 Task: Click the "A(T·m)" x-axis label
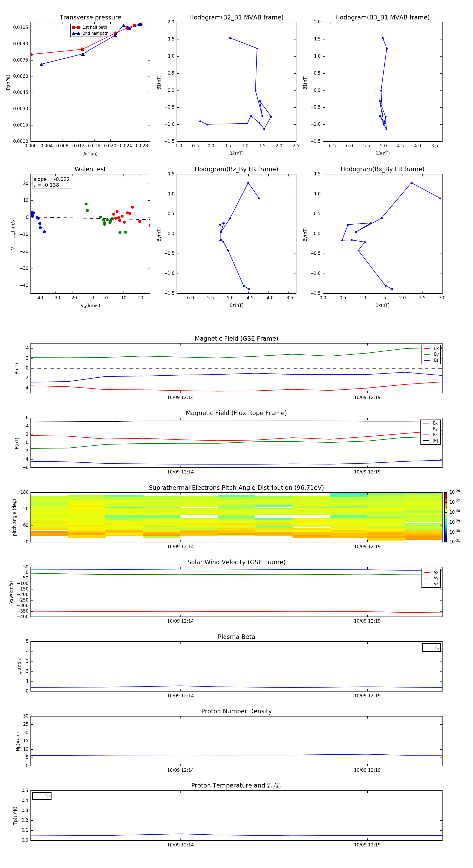[x=90, y=154]
